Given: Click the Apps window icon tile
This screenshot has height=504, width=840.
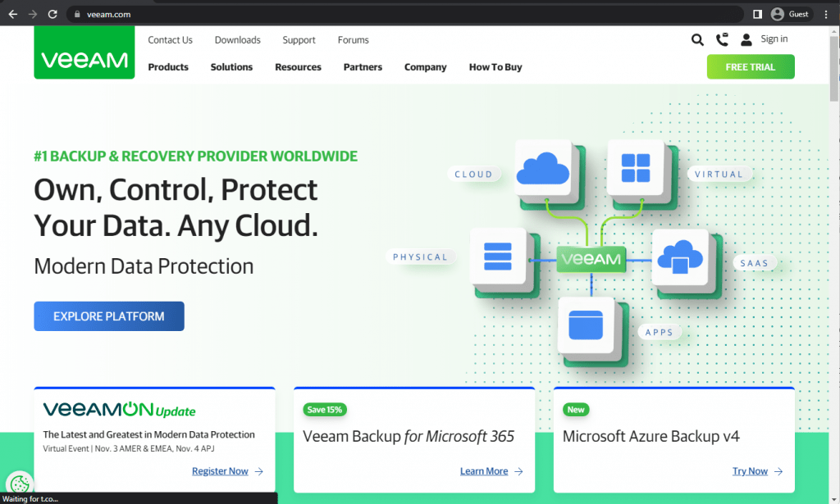Looking at the screenshot, I should [x=586, y=326].
